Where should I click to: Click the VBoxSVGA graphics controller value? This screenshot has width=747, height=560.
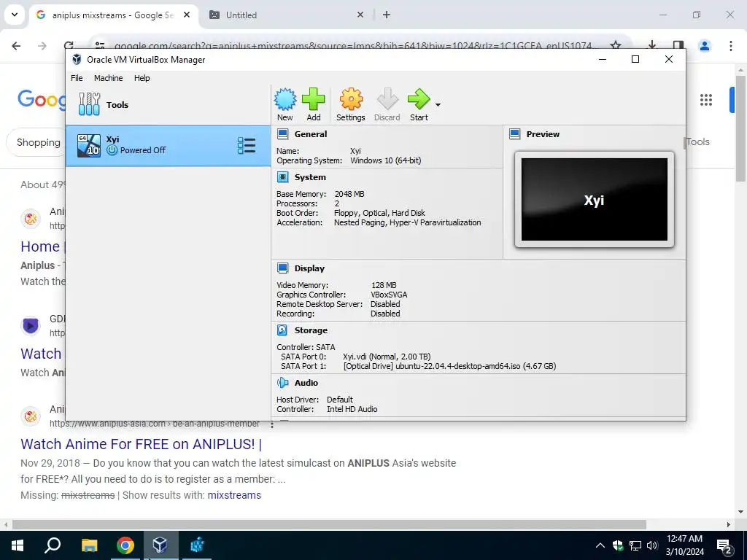click(x=389, y=295)
